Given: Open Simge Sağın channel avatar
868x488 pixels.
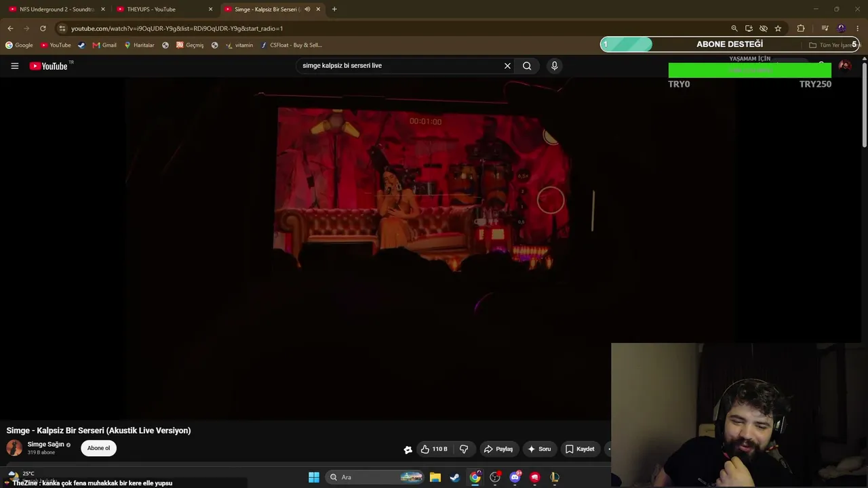Looking at the screenshot, I should pyautogui.click(x=14, y=448).
